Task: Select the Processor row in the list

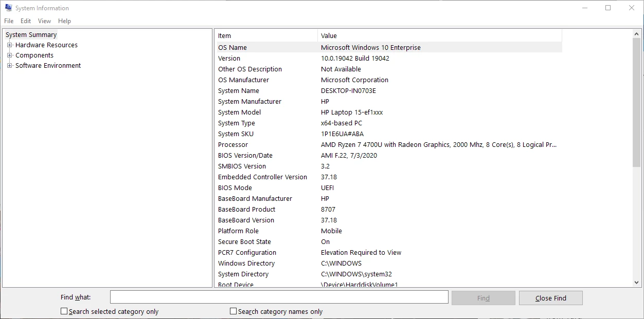Action: [x=388, y=145]
